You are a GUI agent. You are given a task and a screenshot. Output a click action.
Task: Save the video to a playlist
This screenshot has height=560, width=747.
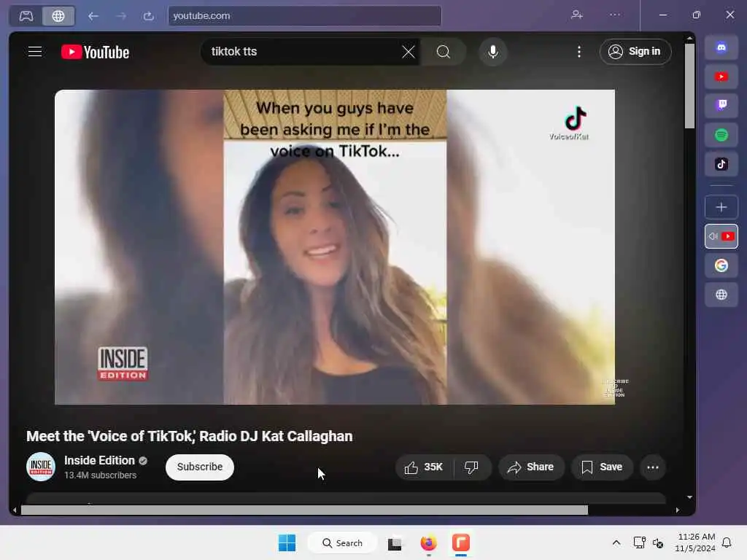[x=602, y=467]
